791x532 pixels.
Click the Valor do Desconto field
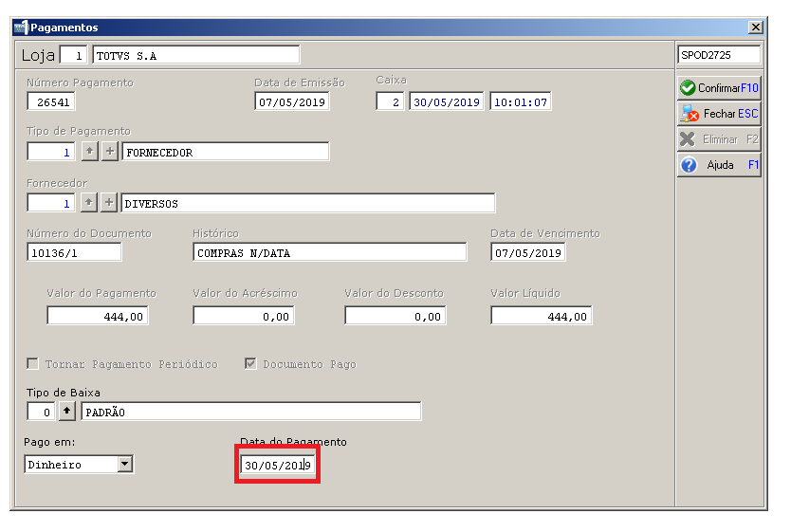coord(395,316)
